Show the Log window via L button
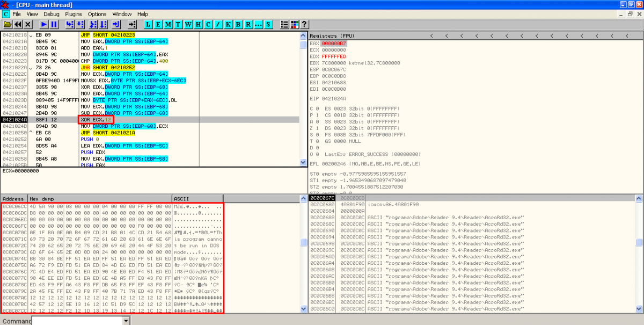The width and height of the screenshot is (644, 325). pos(149,25)
